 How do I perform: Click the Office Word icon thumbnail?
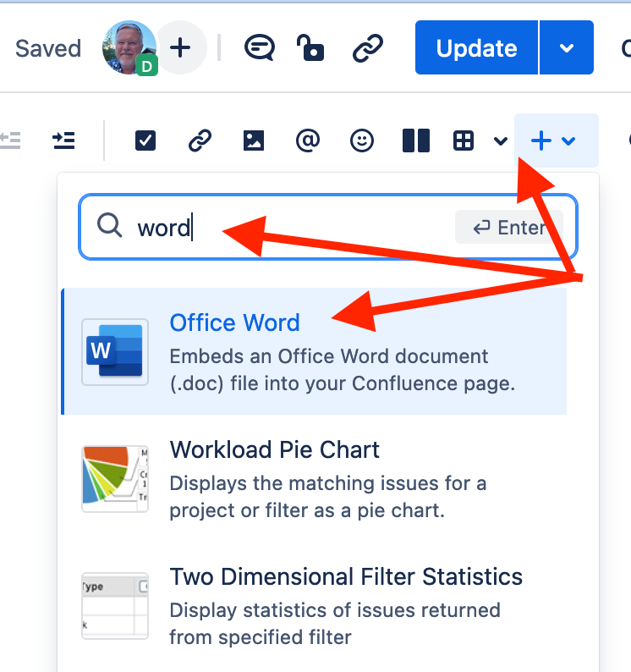pos(115,351)
